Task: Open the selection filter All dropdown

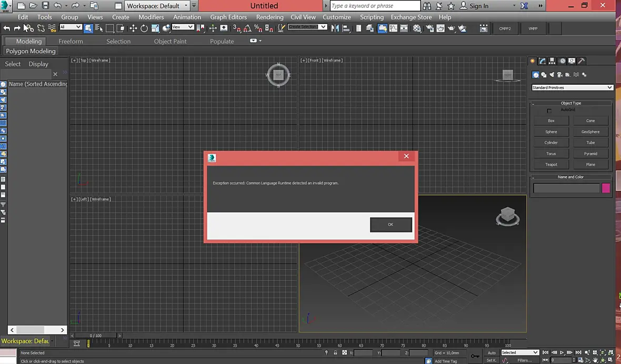Action: (x=71, y=27)
